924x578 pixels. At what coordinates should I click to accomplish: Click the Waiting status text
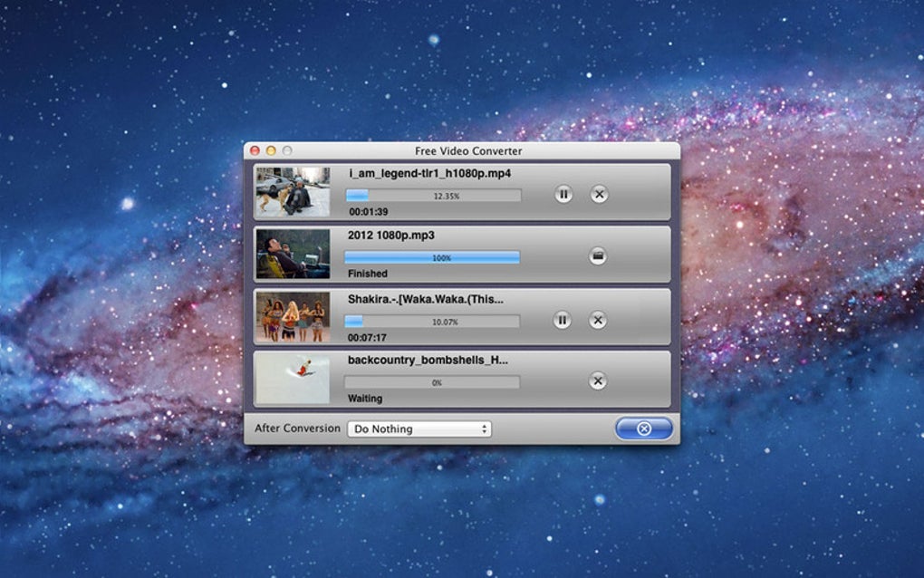365,399
